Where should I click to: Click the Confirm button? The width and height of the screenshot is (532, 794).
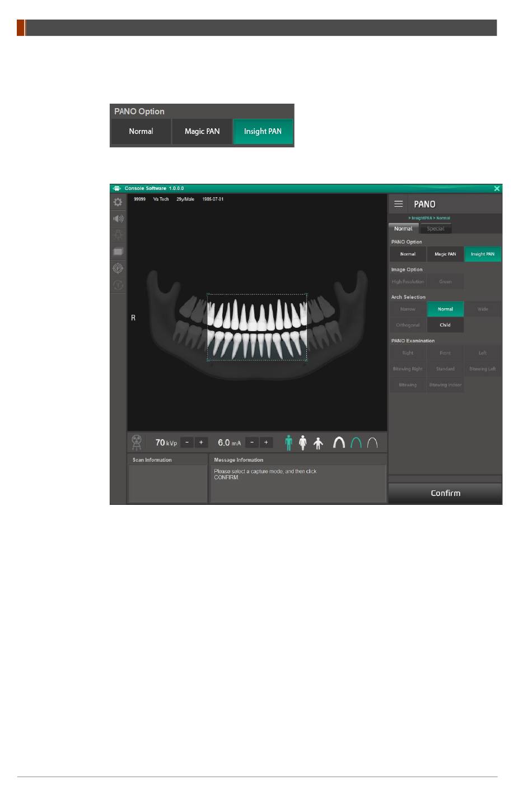point(445,493)
